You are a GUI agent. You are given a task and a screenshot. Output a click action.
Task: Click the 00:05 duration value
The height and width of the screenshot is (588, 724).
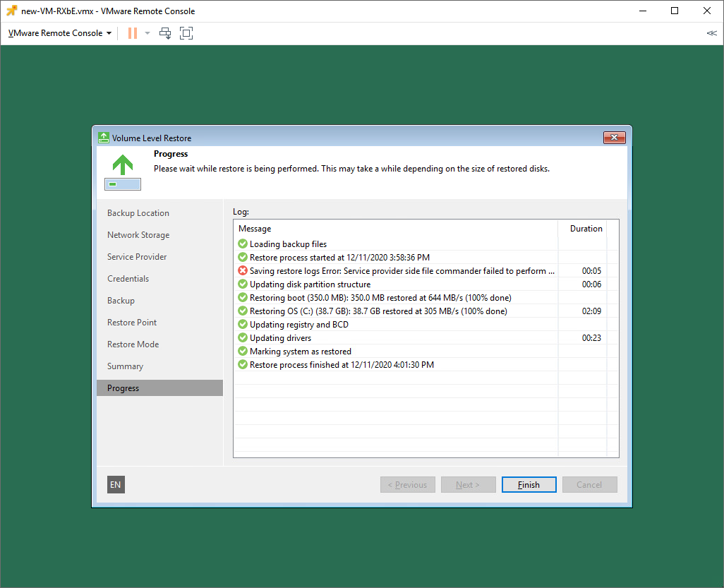pyautogui.click(x=591, y=271)
